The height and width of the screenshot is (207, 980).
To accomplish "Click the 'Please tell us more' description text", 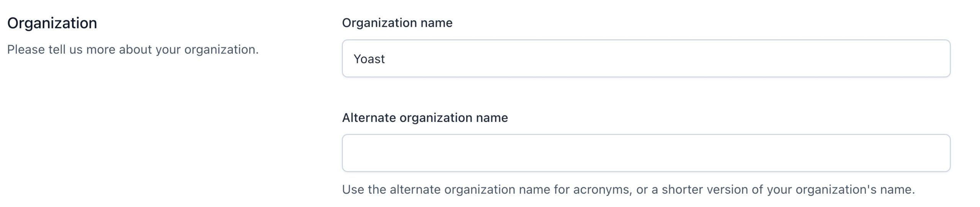I will point(133,50).
